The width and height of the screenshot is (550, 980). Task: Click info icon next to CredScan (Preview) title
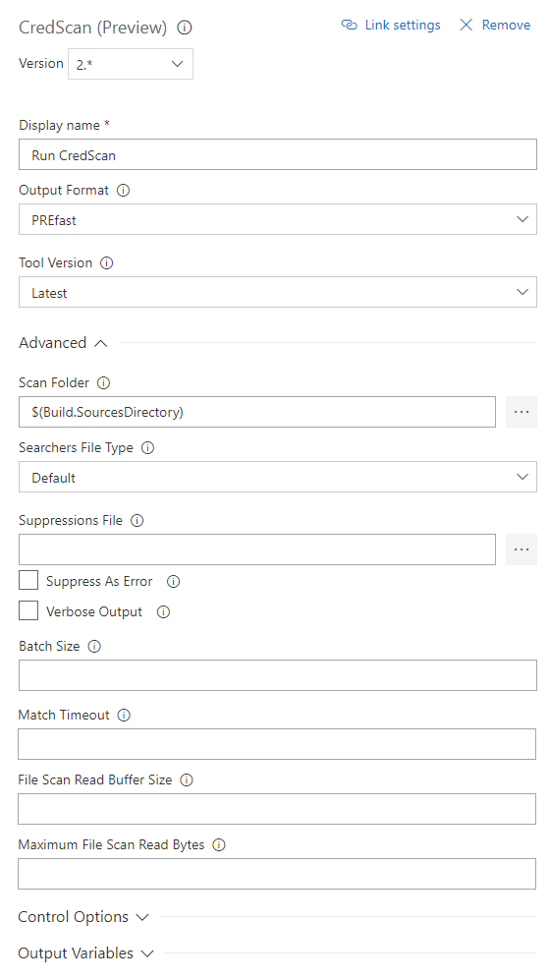[185, 28]
